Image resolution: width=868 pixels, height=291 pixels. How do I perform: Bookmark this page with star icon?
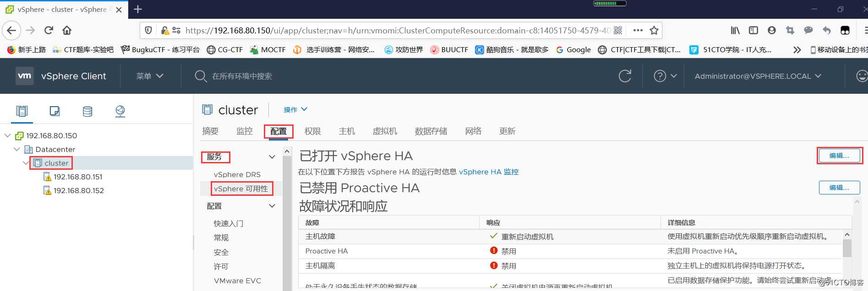654,31
